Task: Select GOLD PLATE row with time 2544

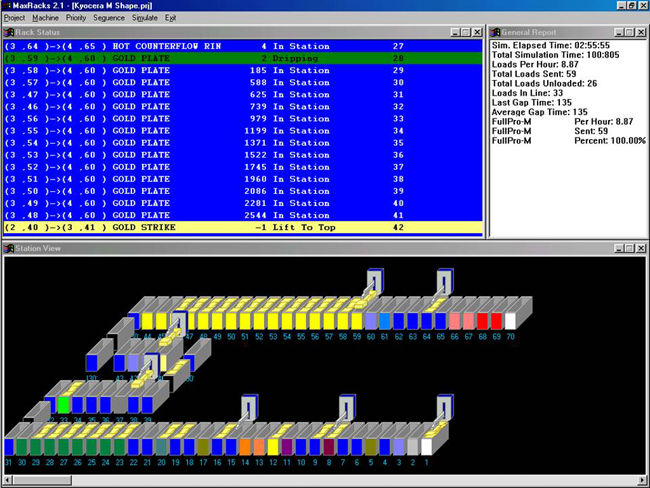Action: point(243,215)
